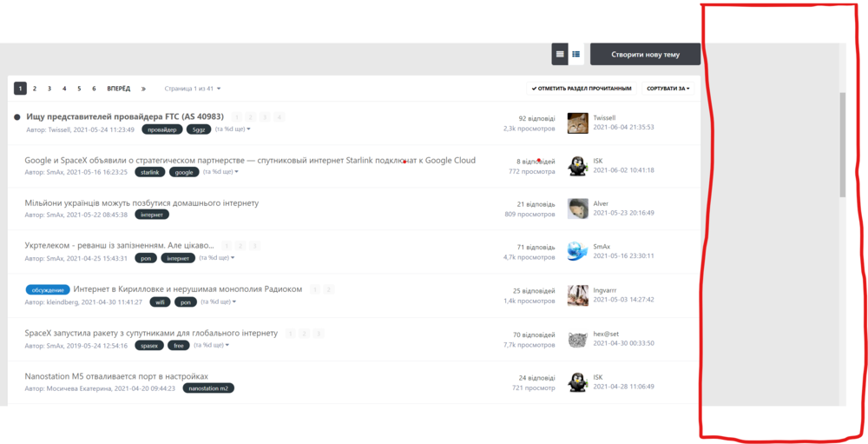Go to page 2 of the topic list
The width and height of the screenshot is (868, 444).
tap(35, 89)
